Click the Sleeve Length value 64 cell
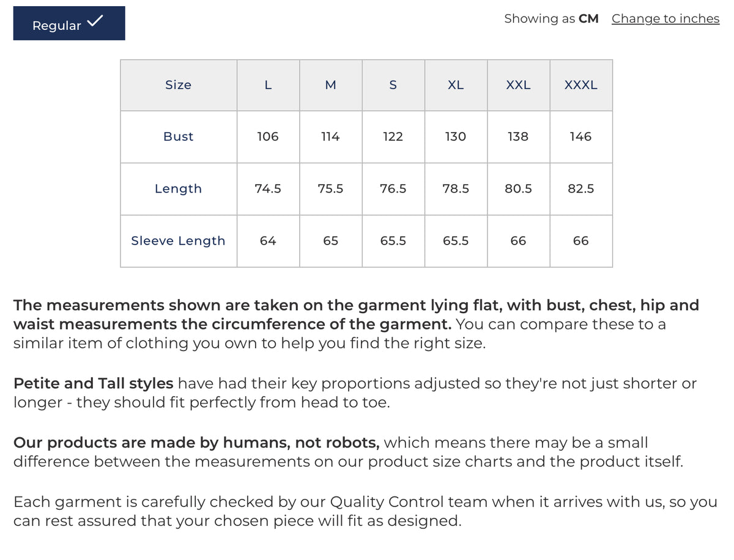734x560 pixels. 268,241
